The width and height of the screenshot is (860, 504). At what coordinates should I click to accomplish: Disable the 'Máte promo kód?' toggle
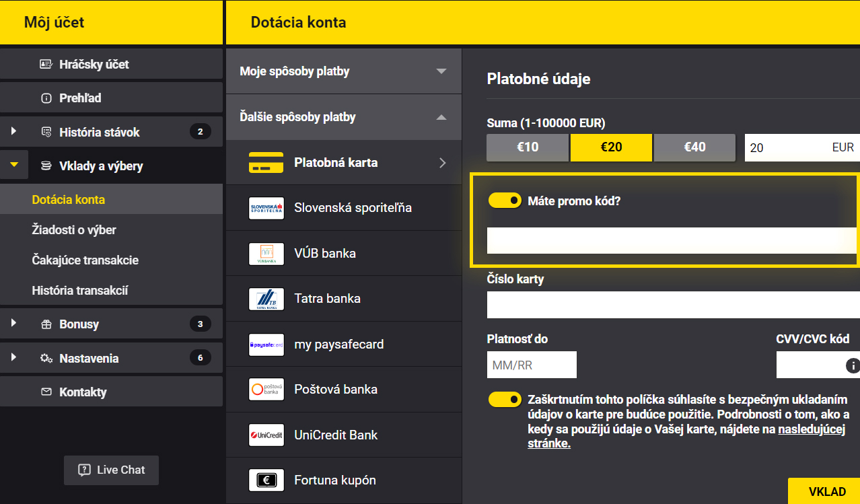[505, 200]
